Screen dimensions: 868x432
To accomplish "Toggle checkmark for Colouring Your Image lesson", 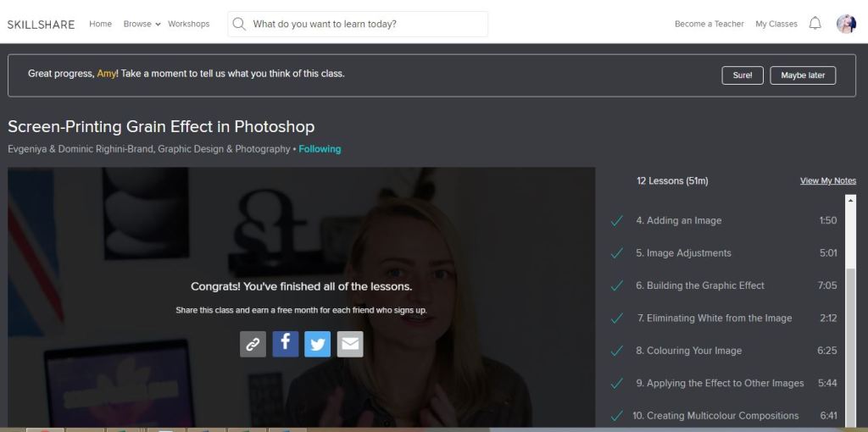I will 617,351.
